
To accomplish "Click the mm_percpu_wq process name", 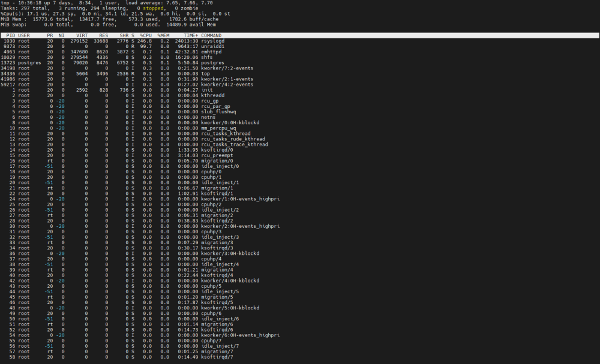I will click(x=218, y=128).
